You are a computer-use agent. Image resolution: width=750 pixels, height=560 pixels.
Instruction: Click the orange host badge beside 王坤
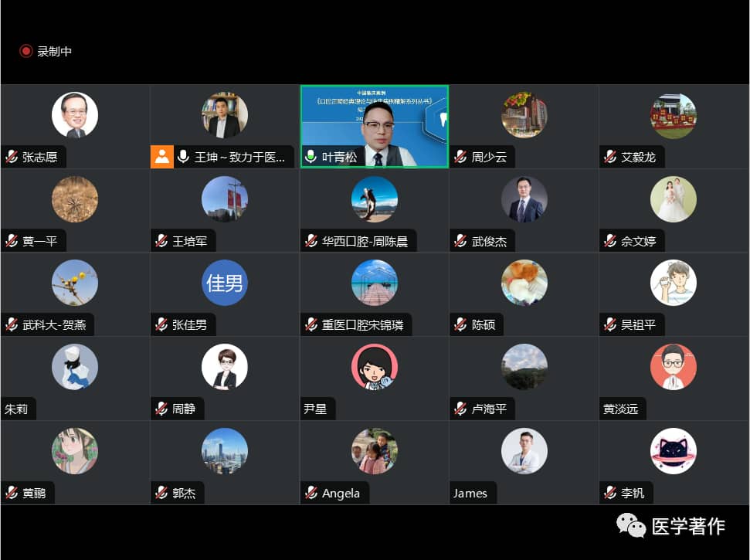161,157
